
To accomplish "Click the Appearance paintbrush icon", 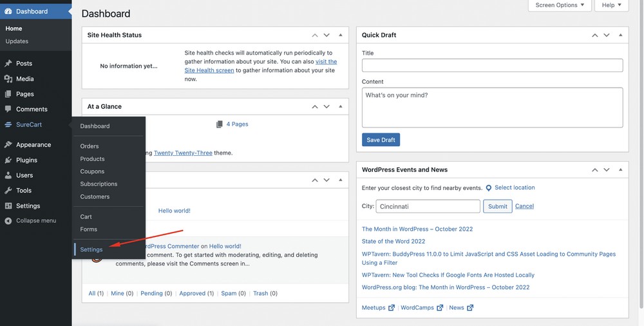I will coord(8,145).
